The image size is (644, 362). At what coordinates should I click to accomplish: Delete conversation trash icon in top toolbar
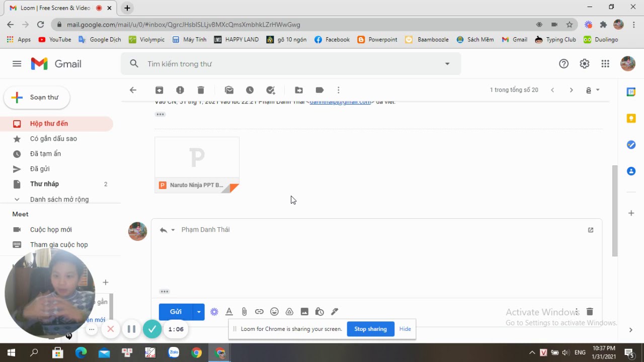click(x=201, y=90)
